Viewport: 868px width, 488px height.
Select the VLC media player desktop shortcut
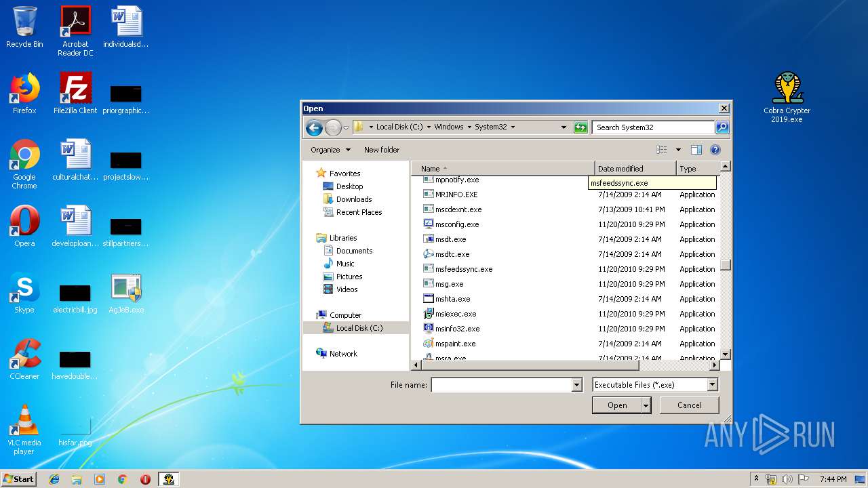pyautogui.click(x=24, y=430)
